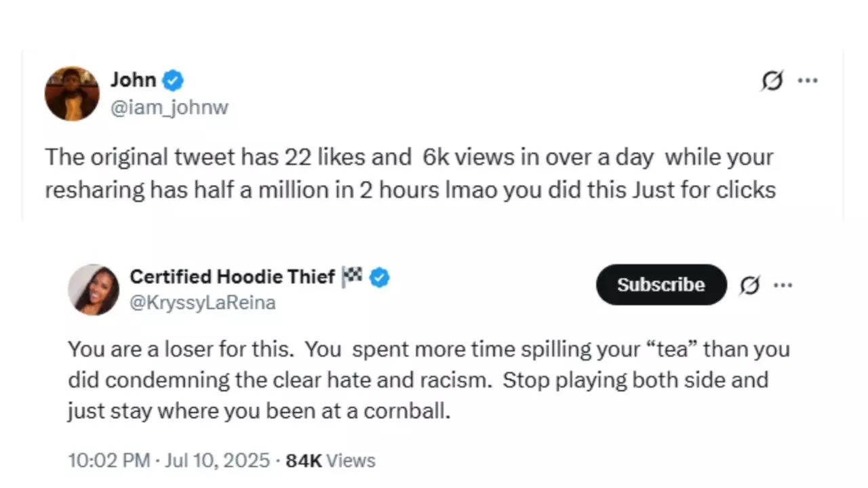This screenshot has height=488, width=868.
Task: Click John's blue verified badge
Action: pyautogui.click(x=174, y=80)
